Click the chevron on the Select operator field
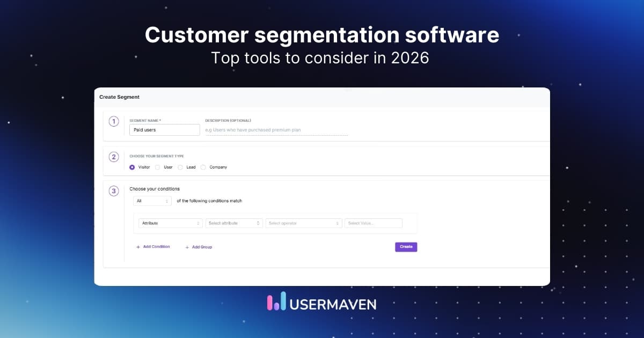The height and width of the screenshot is (338, 644). [x=337, y=223]
